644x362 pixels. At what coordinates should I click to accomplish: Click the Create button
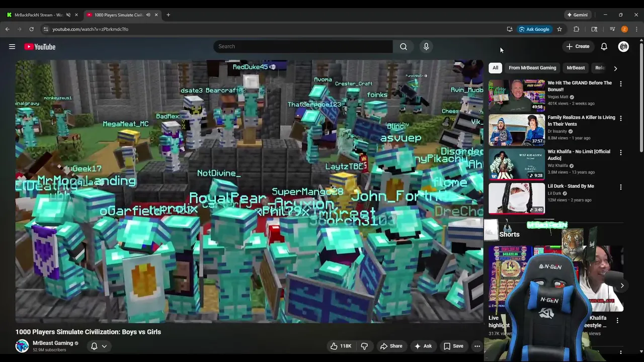[578, 46]
